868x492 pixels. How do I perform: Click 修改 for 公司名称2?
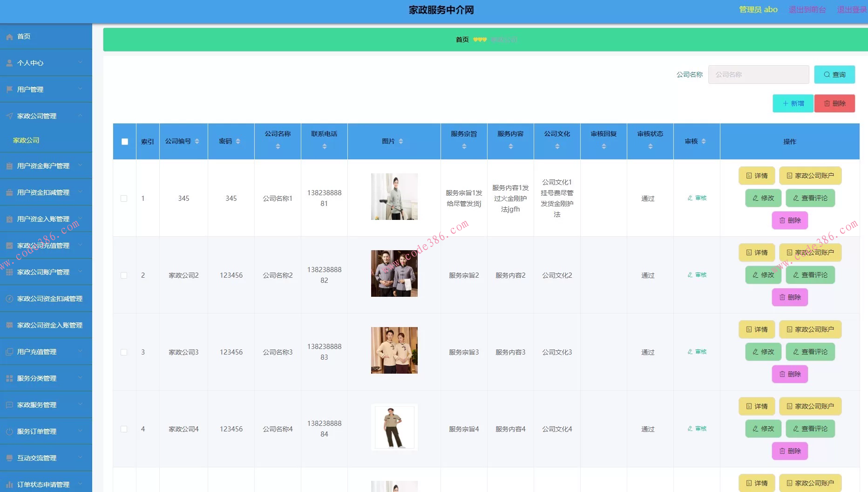(763, 275)
